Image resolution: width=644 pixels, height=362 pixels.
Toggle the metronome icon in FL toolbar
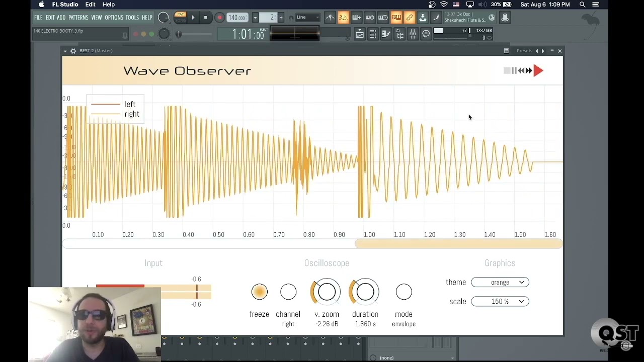point(330,18)
